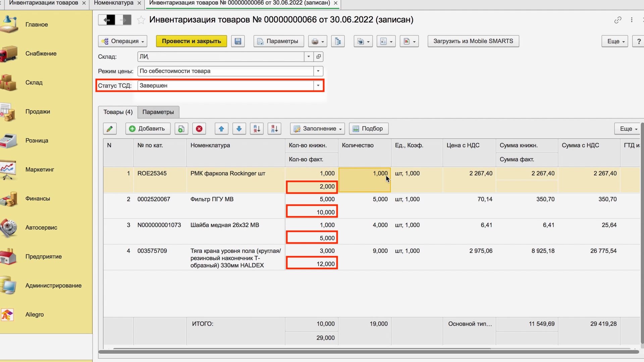
Task: Open the document structure icon next to print
Action: 338,41
